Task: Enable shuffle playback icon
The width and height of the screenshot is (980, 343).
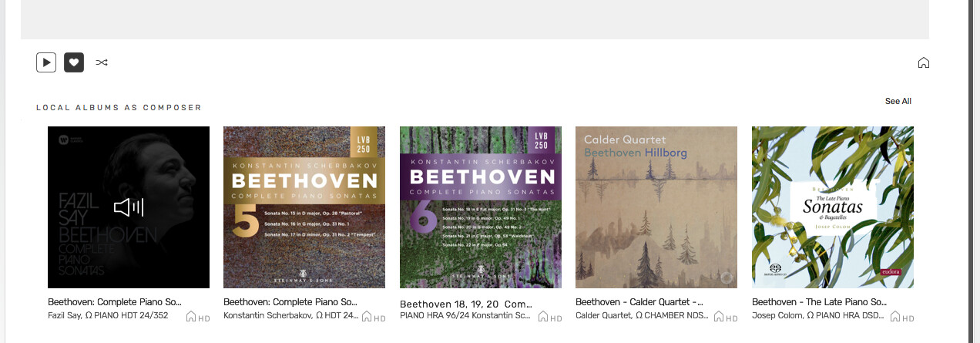Action: (x=102, y=62)
